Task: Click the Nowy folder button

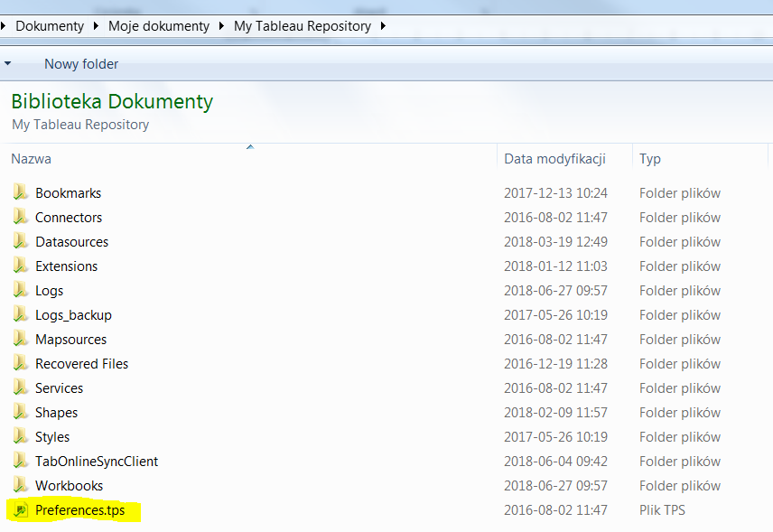Action: pos(81,64)
